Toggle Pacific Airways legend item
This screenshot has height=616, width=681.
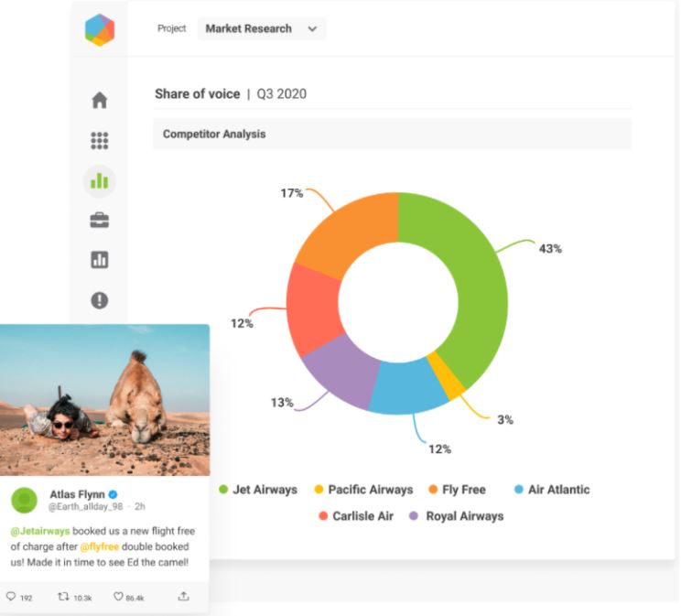[x=362, y=490]
